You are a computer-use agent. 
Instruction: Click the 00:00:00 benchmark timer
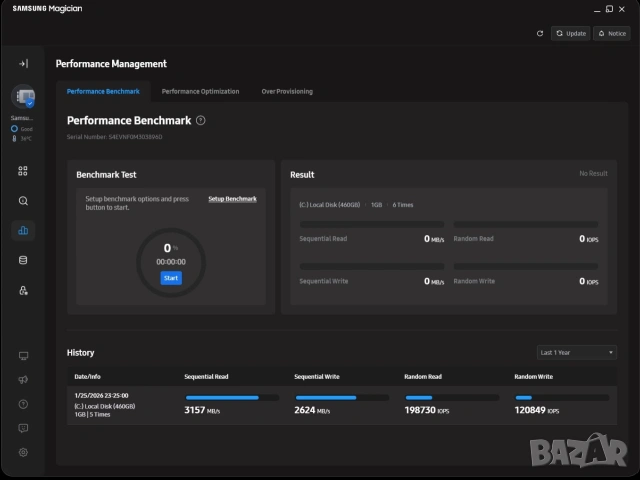click(x=171, y=262)
